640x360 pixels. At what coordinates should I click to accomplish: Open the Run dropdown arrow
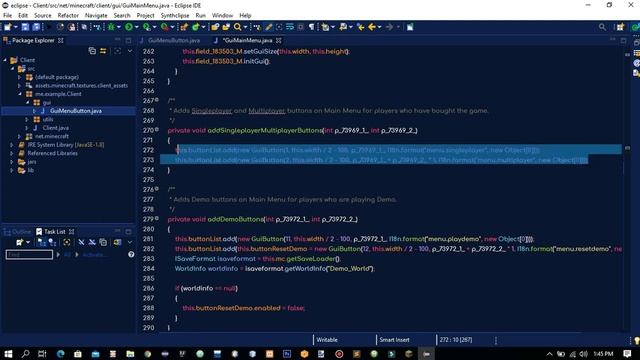[137, 27]
